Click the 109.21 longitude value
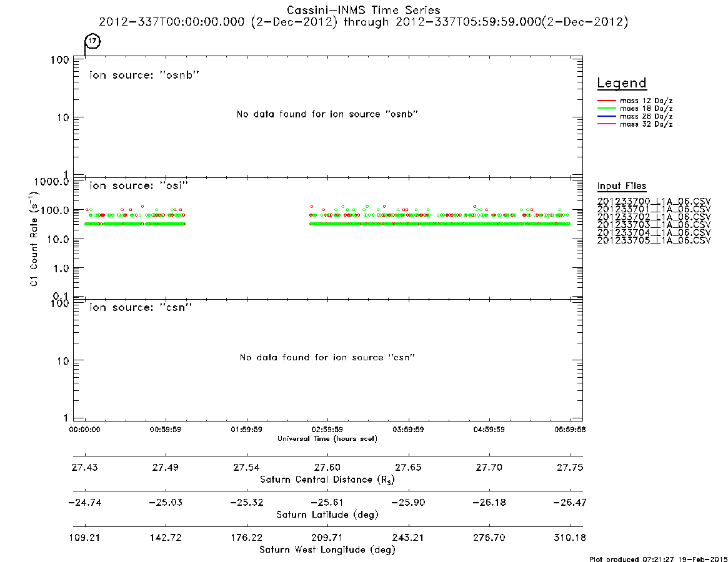This screenshot has height=562, width=728. point(84,538)
